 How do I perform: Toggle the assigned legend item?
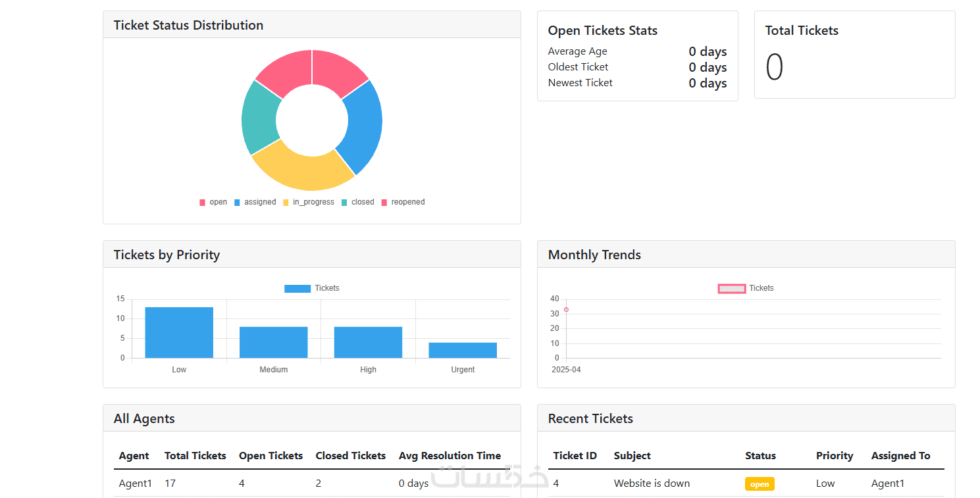[255, 202]
